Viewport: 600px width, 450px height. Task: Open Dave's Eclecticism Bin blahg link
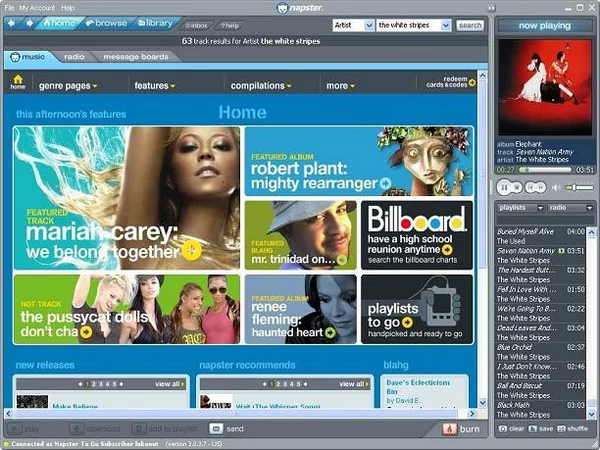coord(418,387)
